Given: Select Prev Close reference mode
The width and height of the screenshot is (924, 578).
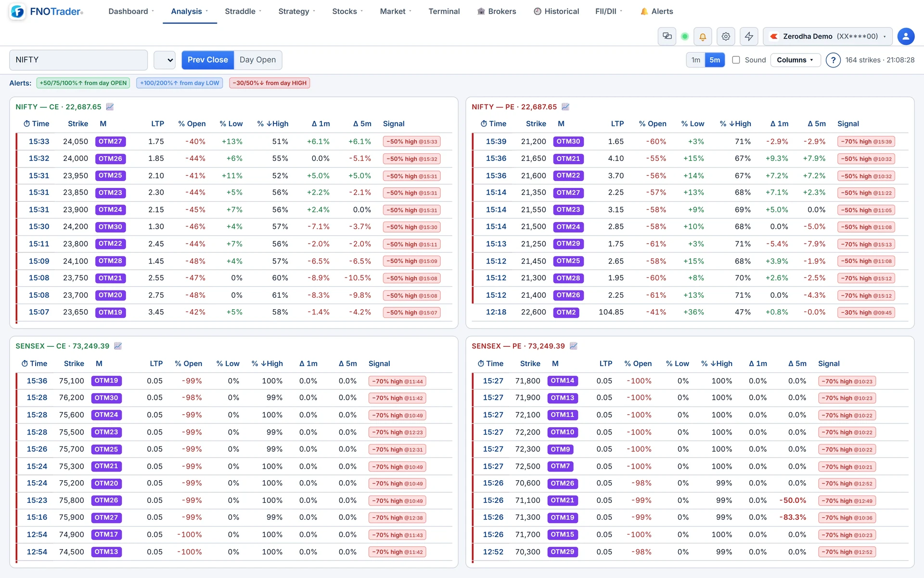Looking at the screenshot, I should (x=208, y=60).
